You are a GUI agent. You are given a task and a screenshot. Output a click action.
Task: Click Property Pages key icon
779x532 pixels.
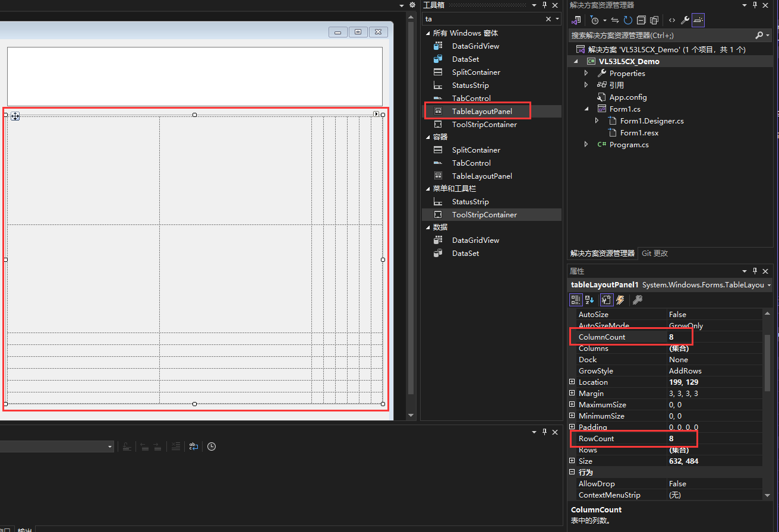coord(638,300)
